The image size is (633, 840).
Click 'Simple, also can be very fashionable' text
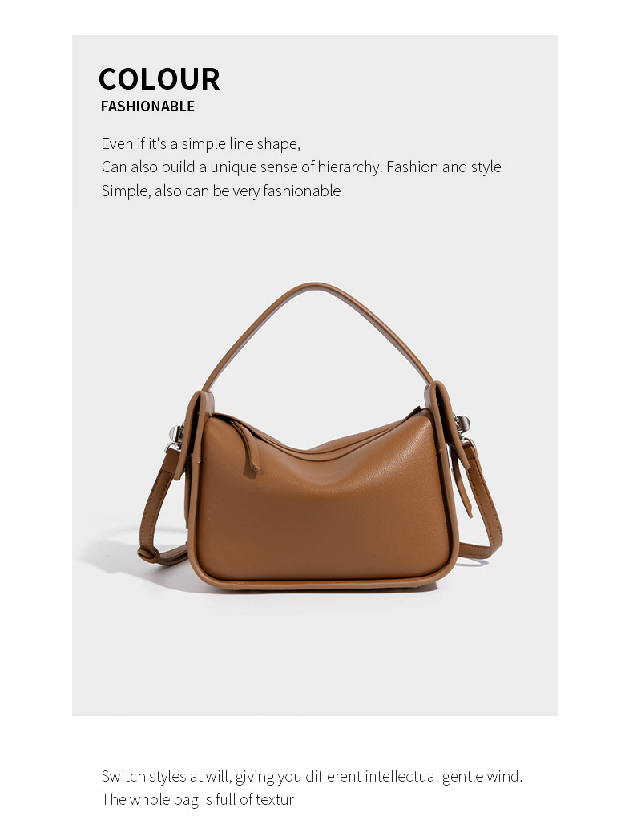coord(221,191)
